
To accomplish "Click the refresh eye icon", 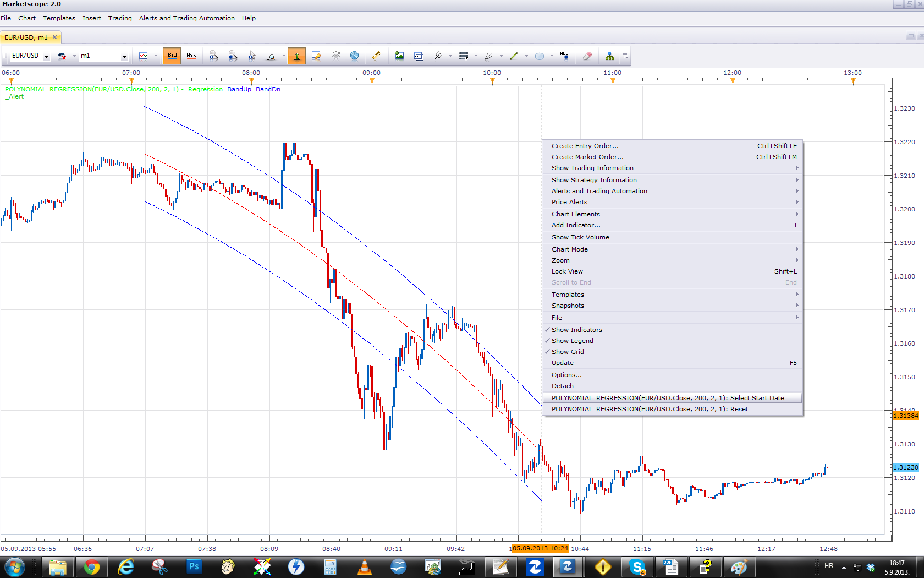I will point(336,56).
